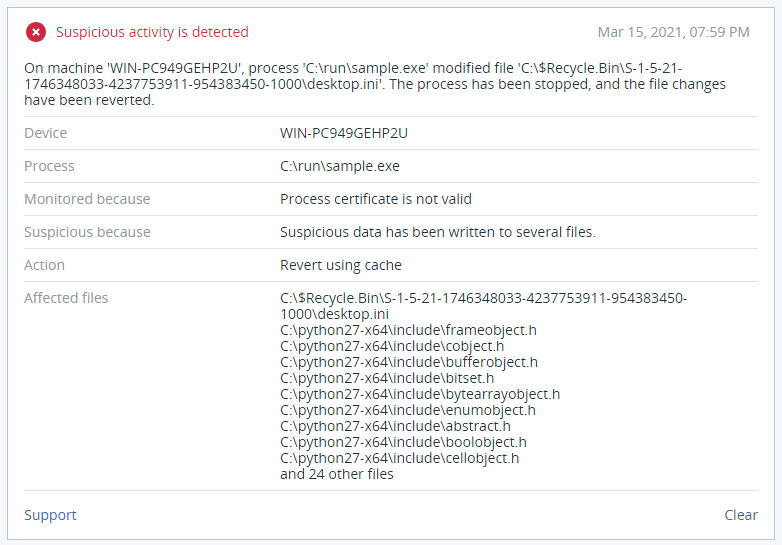782x545 pixels.
Task: Select the device name WIN-PC949GEHP2U value
Action: (344, 133)
